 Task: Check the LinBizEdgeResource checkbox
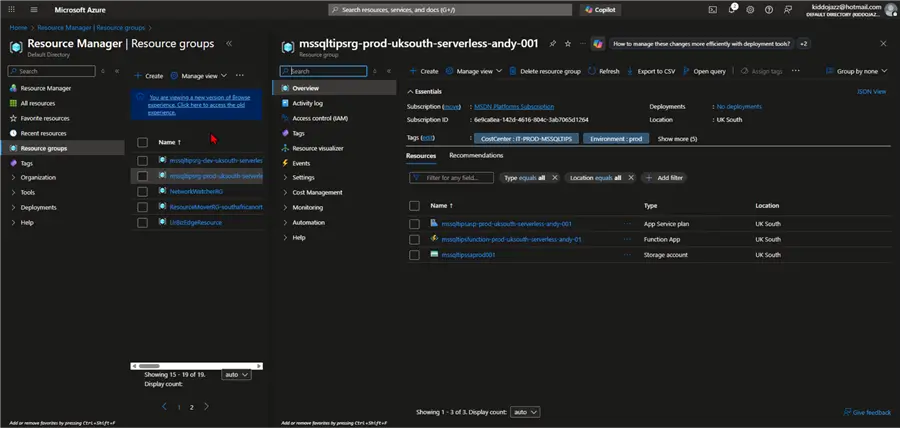pyautogui.click(x=142, y=222)
